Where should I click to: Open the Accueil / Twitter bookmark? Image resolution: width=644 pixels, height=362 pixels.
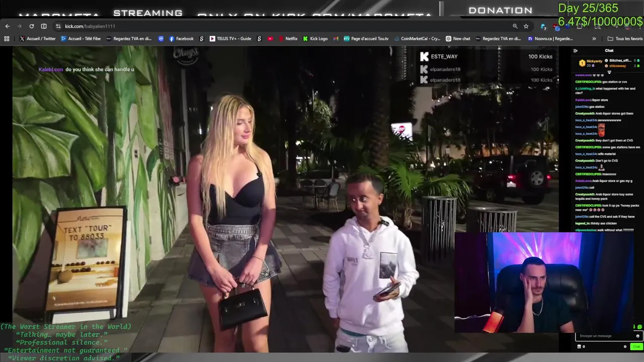point(38,39)
